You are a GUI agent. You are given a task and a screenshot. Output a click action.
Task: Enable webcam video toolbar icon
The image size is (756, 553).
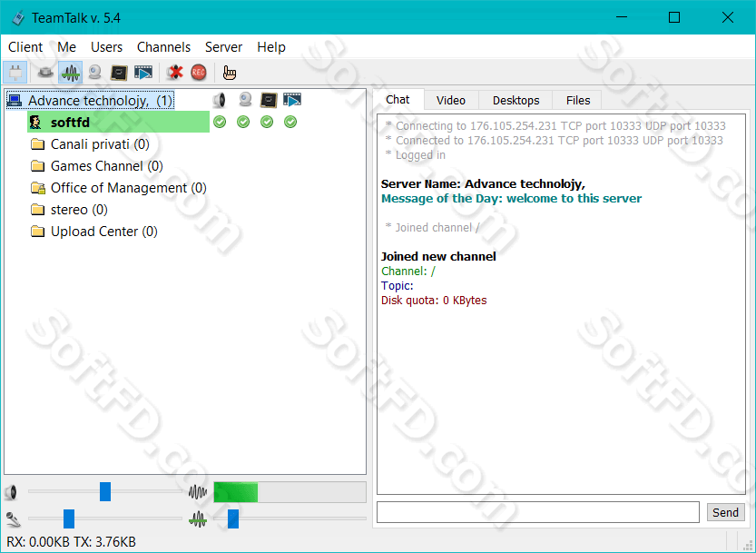pos(95,73)
